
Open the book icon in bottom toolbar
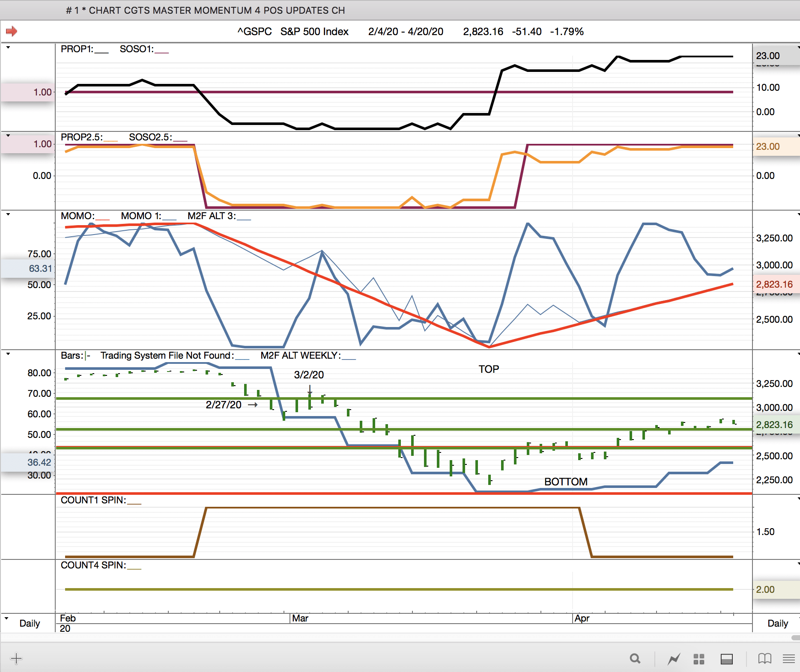click(x=764, y=659)
